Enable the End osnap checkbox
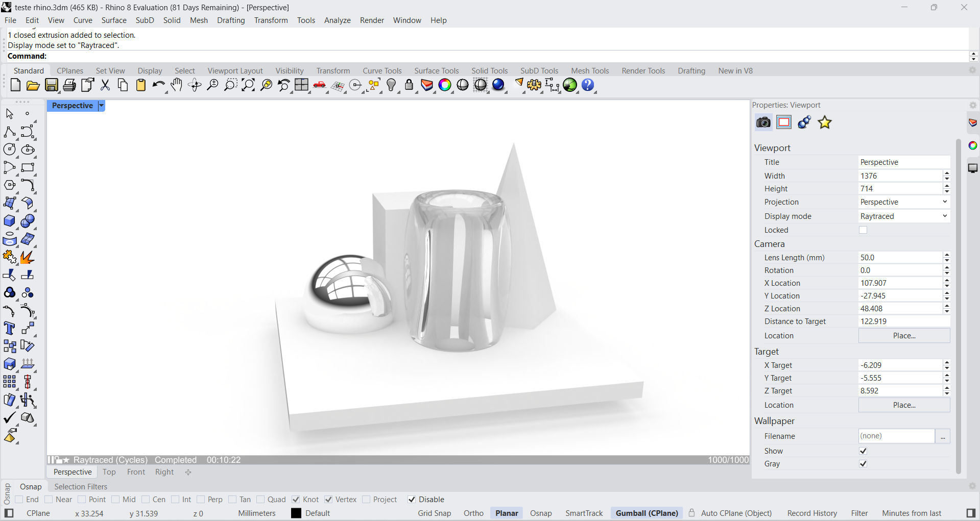Image resolution: width=980 pixels, height=521 pixels. click(x=19, y=500)
